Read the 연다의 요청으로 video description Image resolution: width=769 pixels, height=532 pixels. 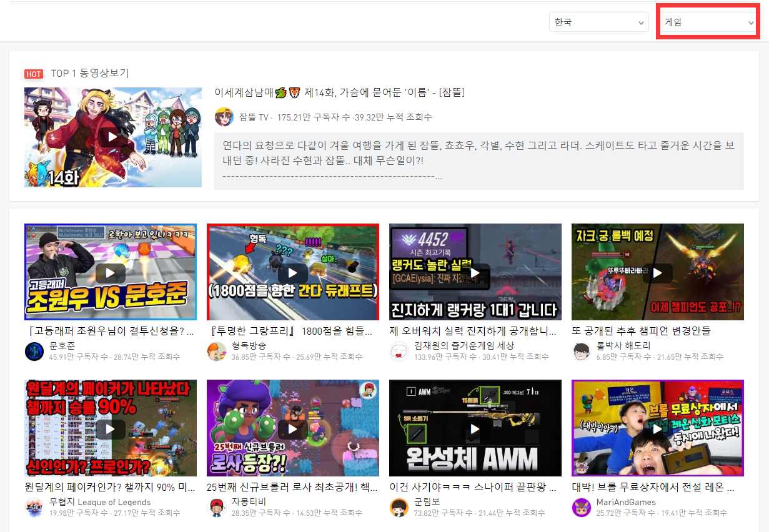(x=479, y=161)
